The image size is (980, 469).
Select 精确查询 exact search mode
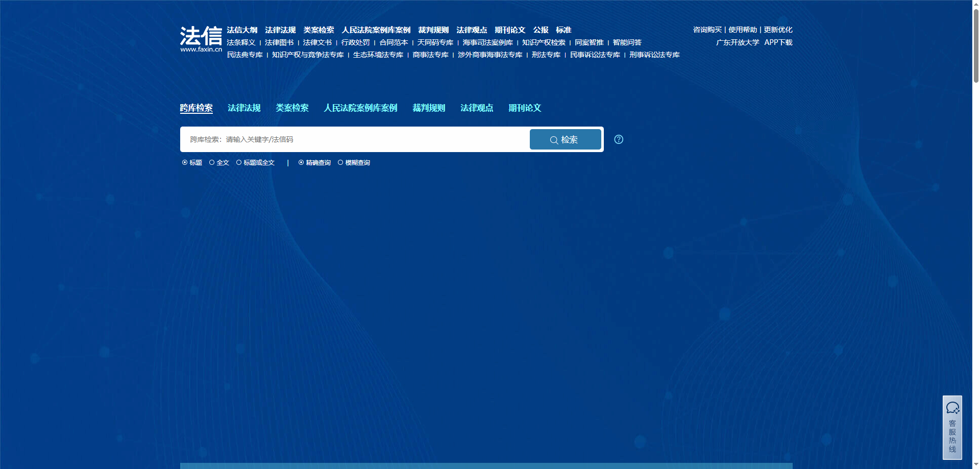pyautogui.click(x=301, y=163)
